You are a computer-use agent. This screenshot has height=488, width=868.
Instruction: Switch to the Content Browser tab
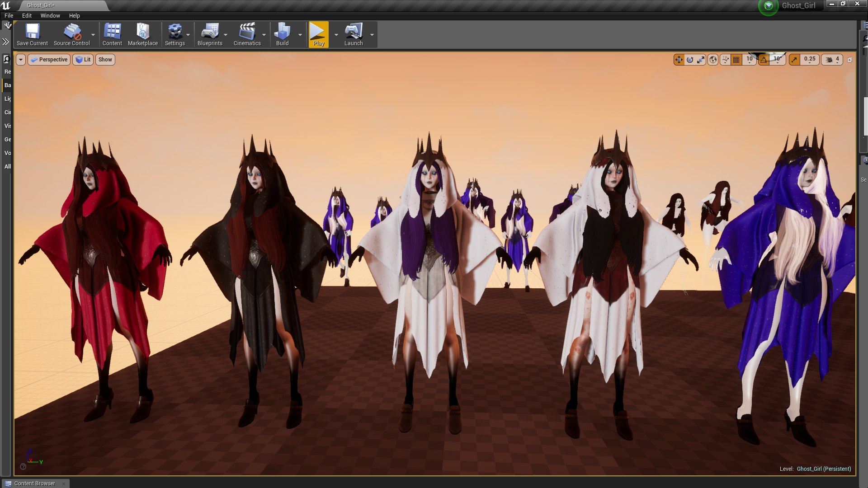click(x=35, y=483)
